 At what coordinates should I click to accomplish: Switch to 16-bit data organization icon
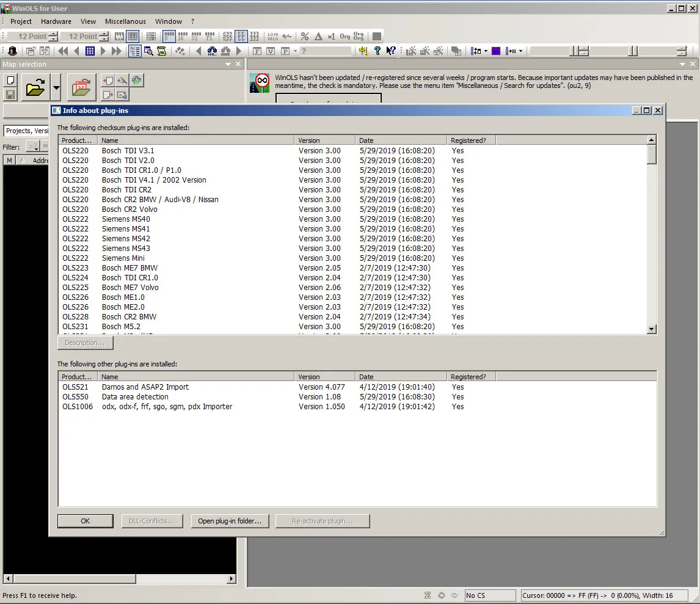point(183,37)
